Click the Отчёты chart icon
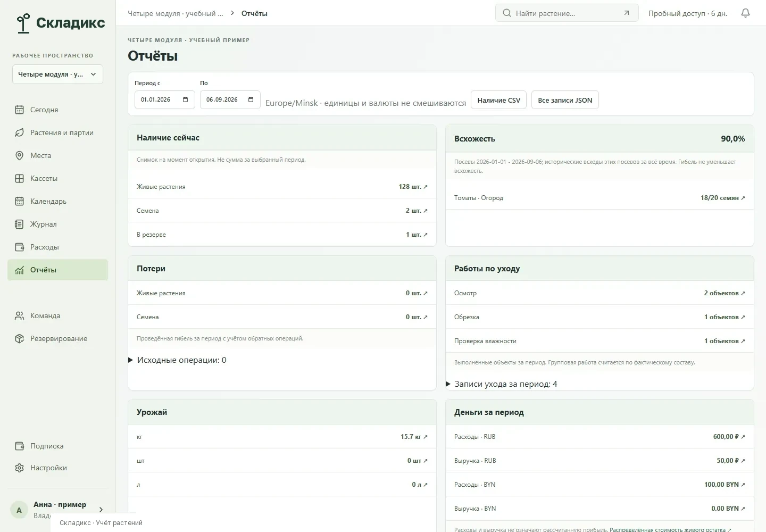The image size is (766, 532). [20, 270]
